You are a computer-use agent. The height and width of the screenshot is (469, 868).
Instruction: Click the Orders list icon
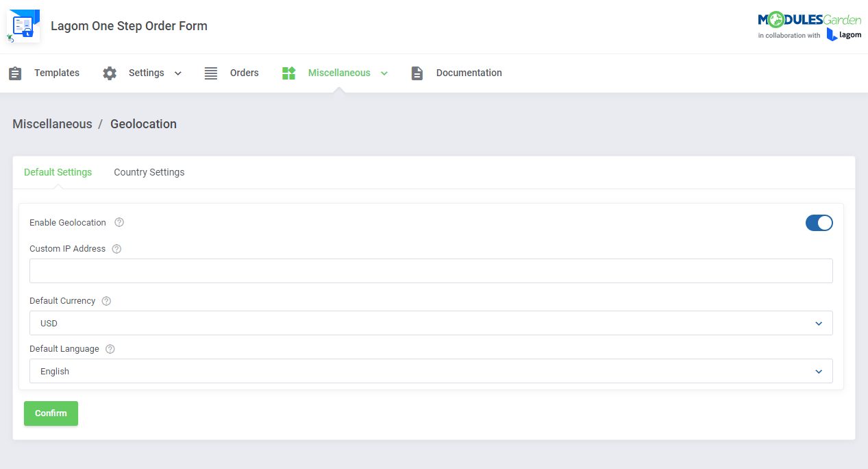(x=211, y=73)
